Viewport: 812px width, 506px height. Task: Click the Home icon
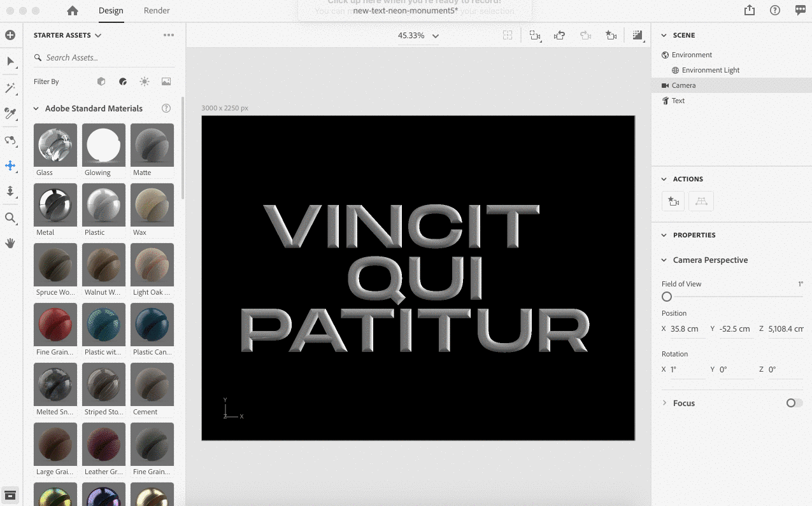(73, 10)
